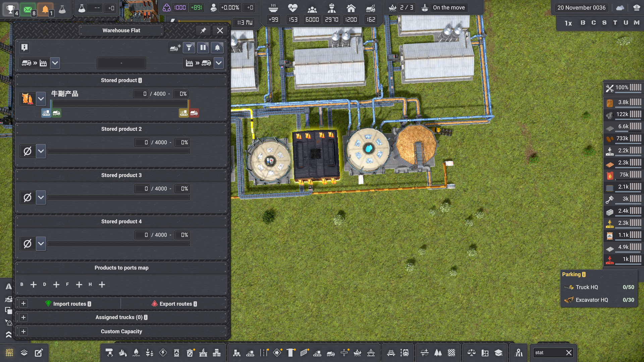The image size is (644, 362).
Task: Open the trade balance scales icon
Action: 472,353
